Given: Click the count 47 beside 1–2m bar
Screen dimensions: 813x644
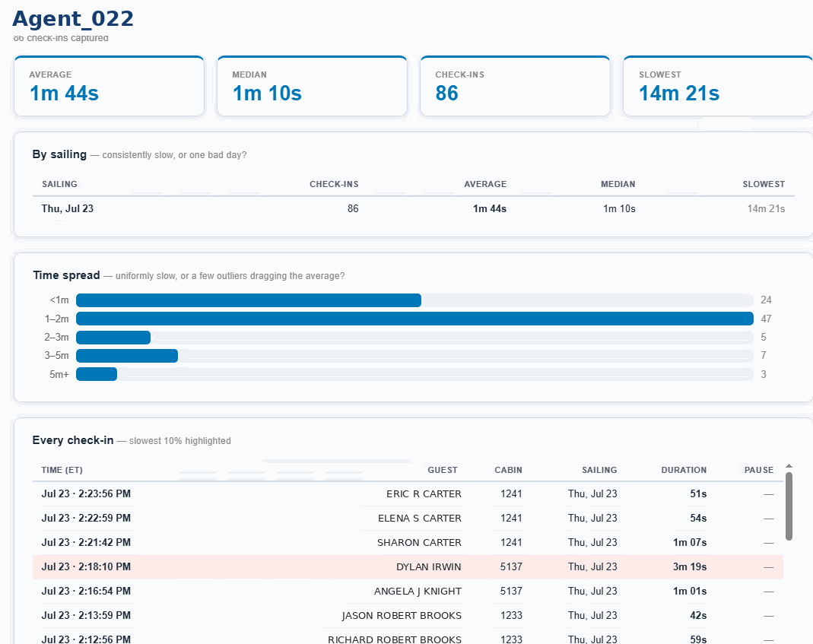Looking at the screenshot, I should coord(766,319).
